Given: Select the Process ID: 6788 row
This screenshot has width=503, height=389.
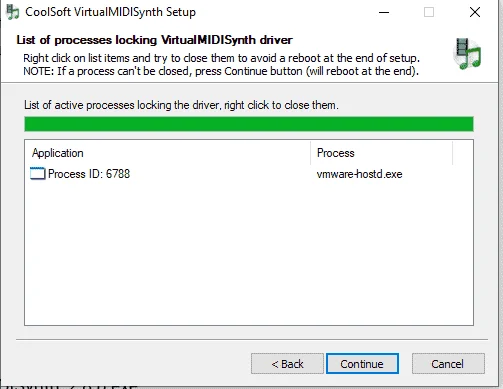Looking at the screenshot, I should click(x=249, y=174).
